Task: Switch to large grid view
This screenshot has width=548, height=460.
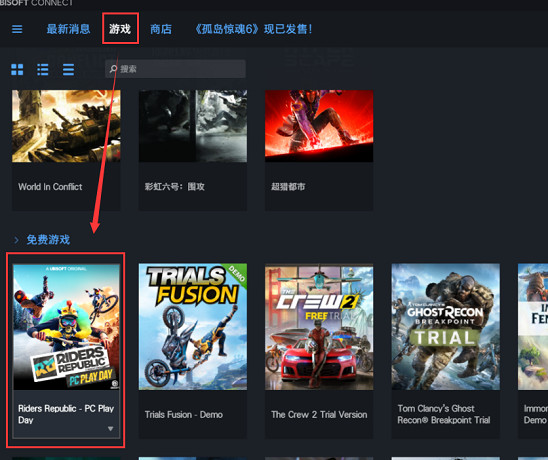Action: (x=17, y=70)
